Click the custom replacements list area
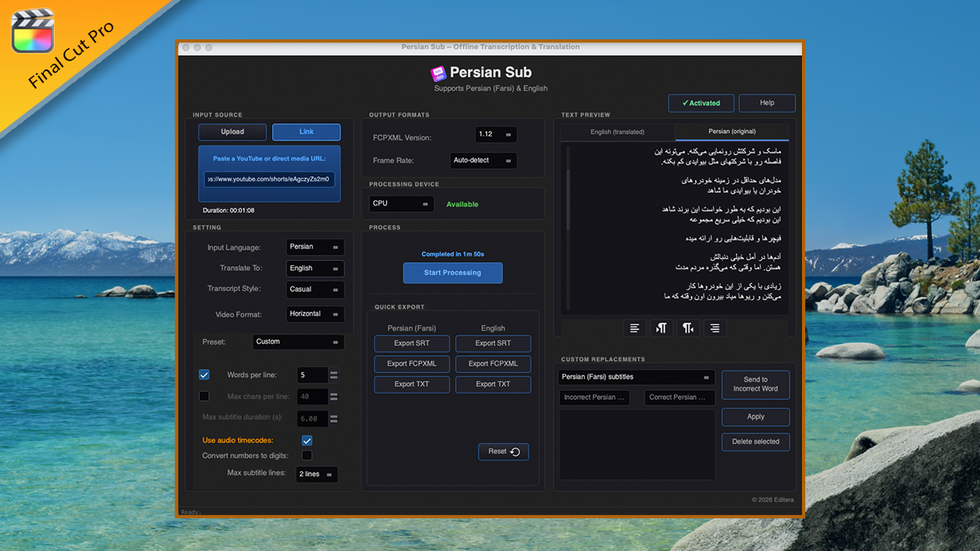The image size is (980, 551). pyautogui.click(x=637, y=444)
